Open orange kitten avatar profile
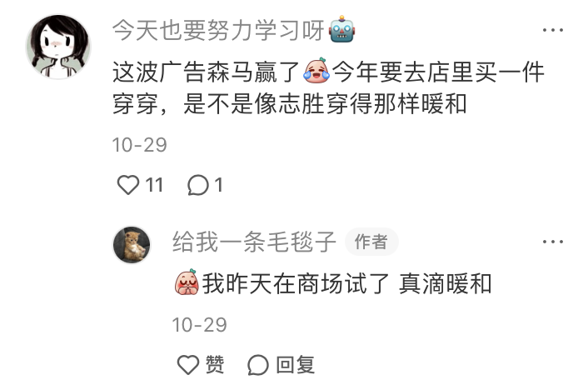Image resolution: width=588 pixels, height=380 pixels. pos(132,244)
